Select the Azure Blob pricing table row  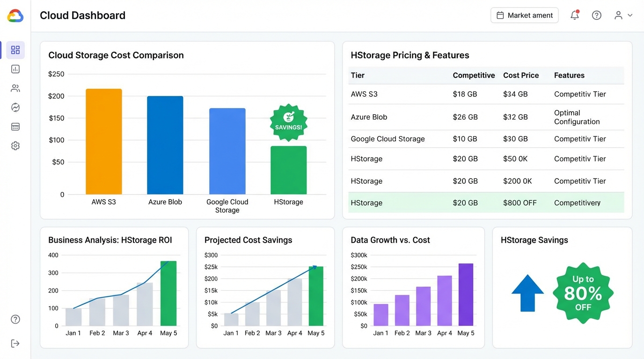pyautogui.click(x=486, y=117)
